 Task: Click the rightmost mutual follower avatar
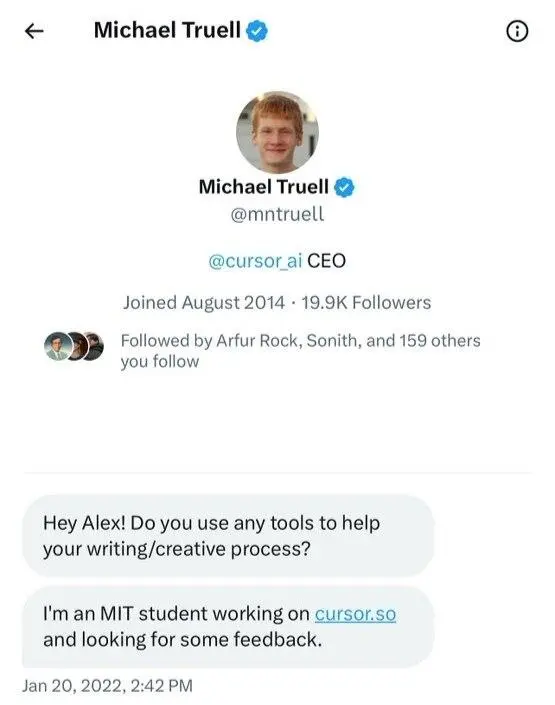pyautogui.click(x=94, y=346)
